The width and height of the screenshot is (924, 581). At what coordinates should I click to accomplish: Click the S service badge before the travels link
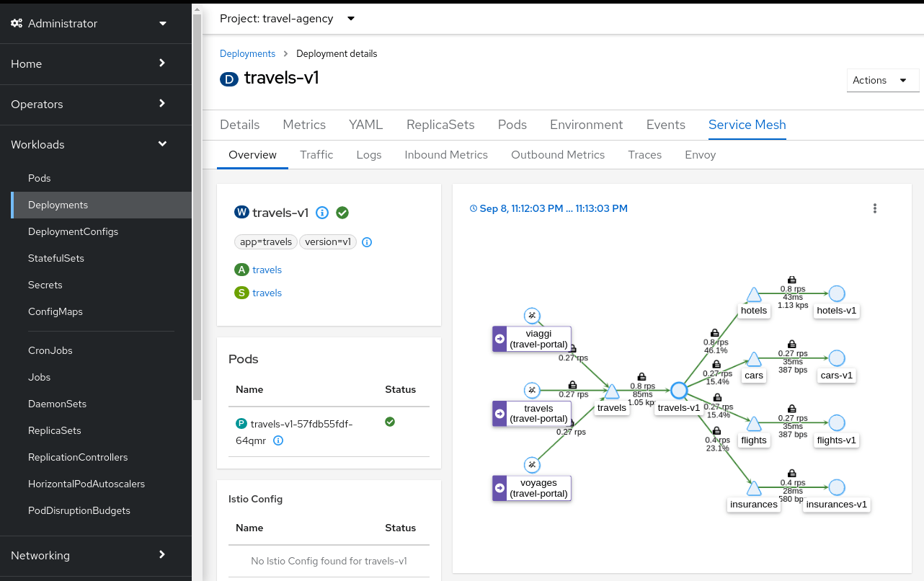point(241,293)
